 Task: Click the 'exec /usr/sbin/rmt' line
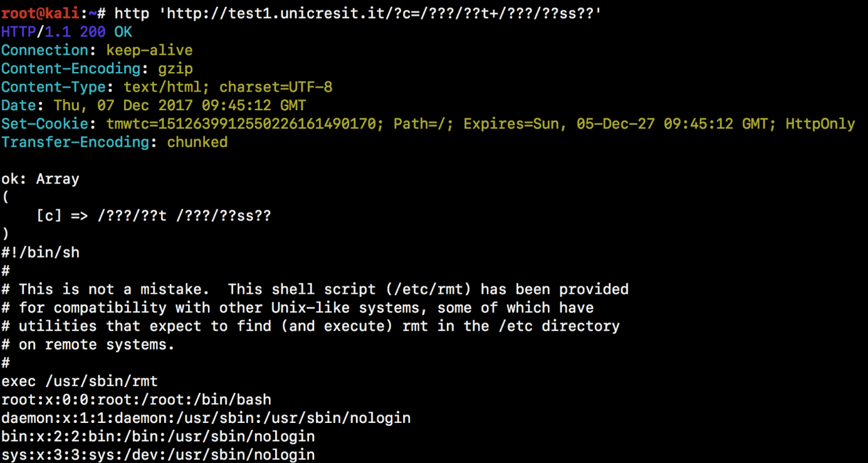[80, 381]
